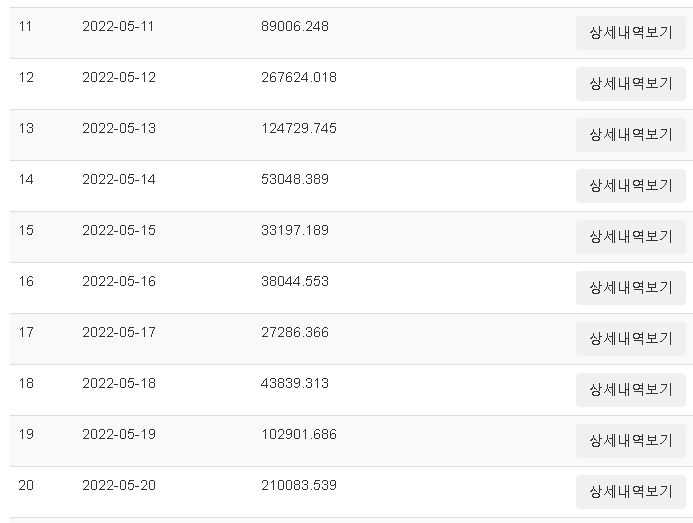
Task: Select the amount 124729.745
Action: coord(299,128)
